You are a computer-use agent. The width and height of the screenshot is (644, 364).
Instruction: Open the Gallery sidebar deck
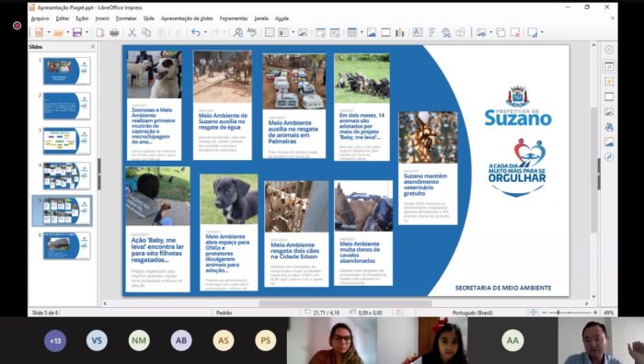609,142
